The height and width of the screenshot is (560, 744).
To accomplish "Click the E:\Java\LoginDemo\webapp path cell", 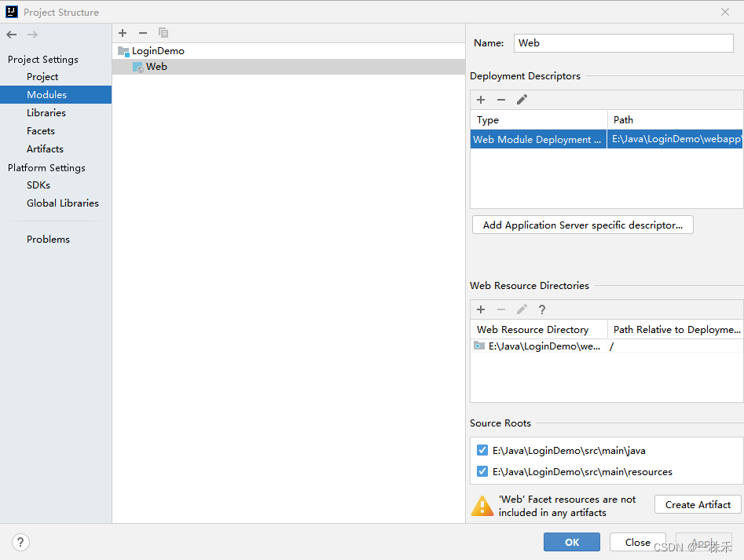I will (x=675, y=139).
